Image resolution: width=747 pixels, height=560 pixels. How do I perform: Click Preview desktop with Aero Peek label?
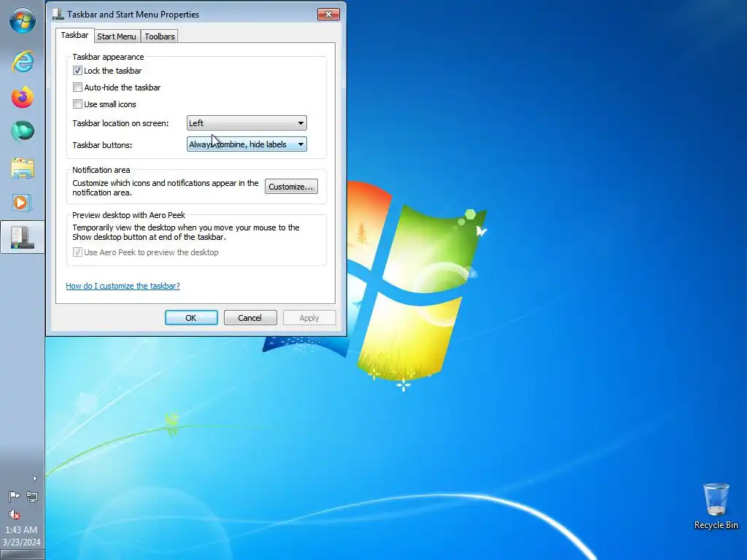(128, 215)
